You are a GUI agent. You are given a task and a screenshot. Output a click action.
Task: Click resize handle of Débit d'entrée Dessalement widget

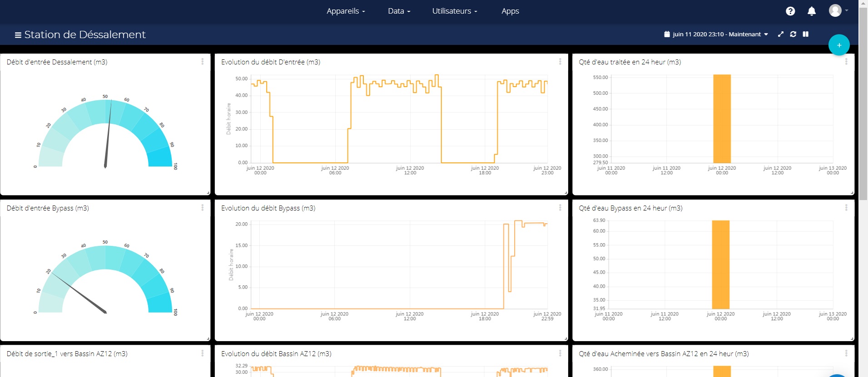point(208,193)
